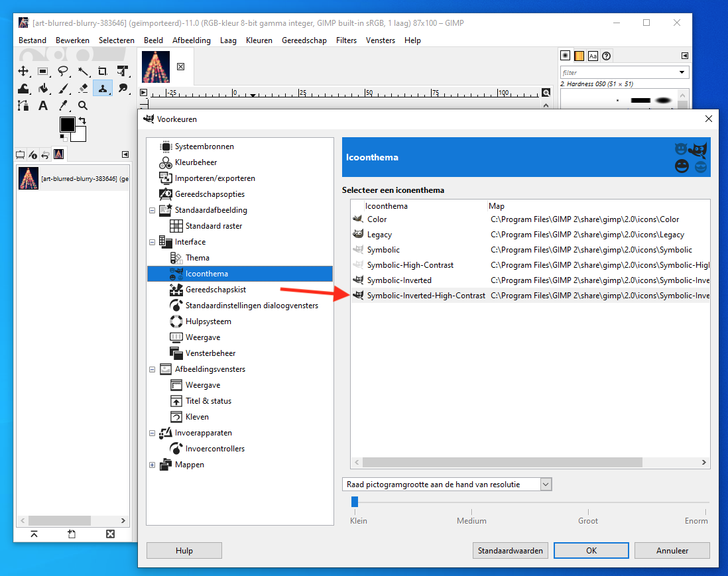The width and height of the screenshot is (728, 576).
Task: Select the Symbolic-Inverted-High-Contrast icon theme
Action: (x=426, y=296)
